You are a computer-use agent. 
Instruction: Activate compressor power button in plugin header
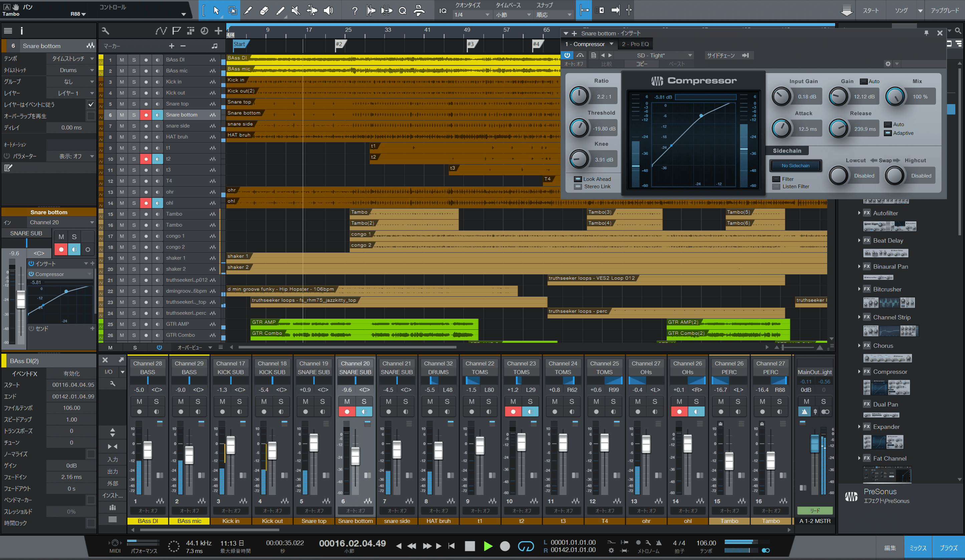567,55
